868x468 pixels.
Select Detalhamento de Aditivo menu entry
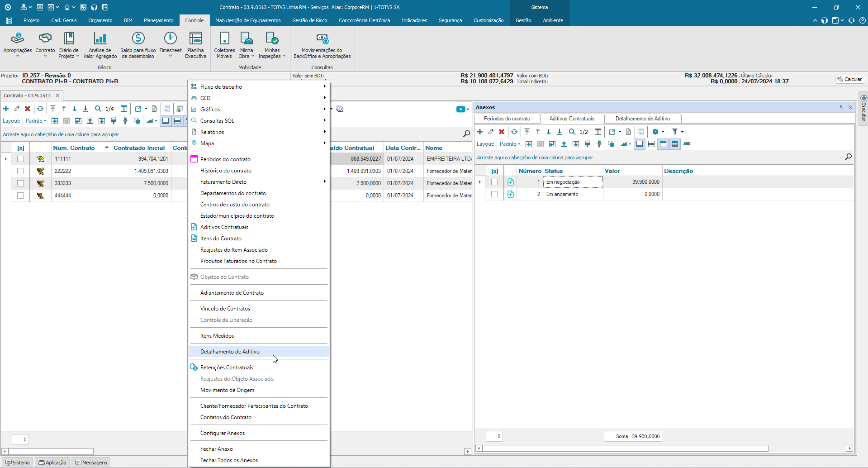230,352
